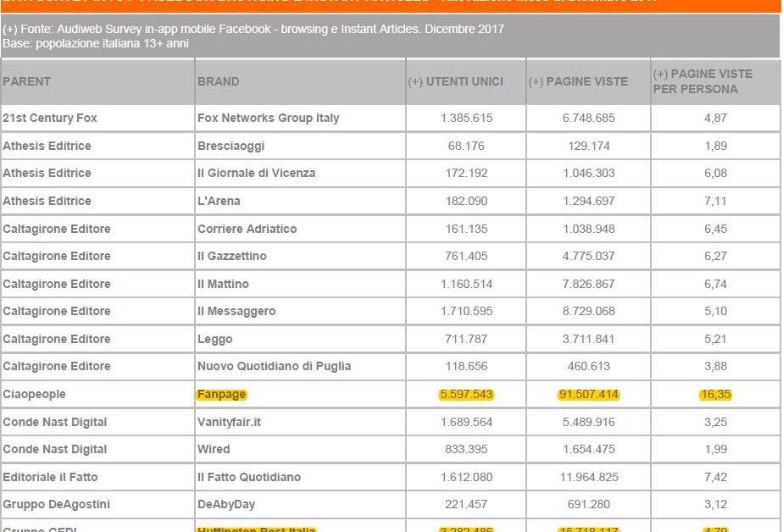The height and width of the screenshot is (532, 783).
Task: Click pages per person value 1,99
Action: tap(715, 449)
